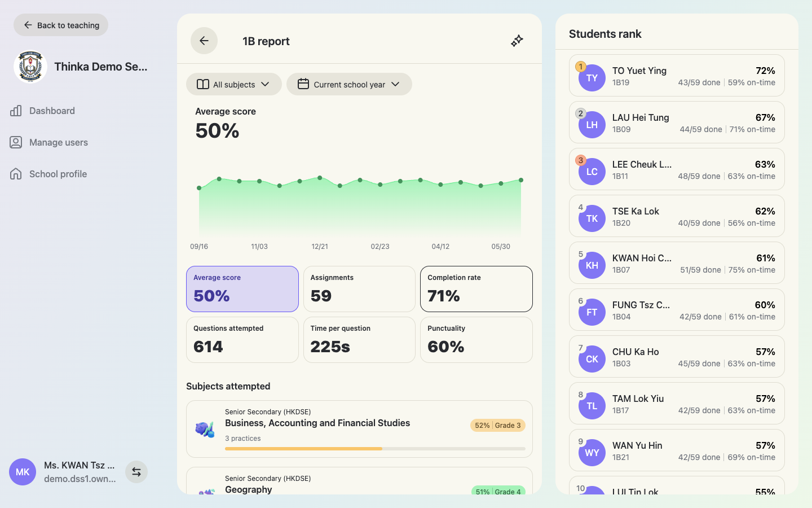Open the All subjects dropdown

coord(234,84)
